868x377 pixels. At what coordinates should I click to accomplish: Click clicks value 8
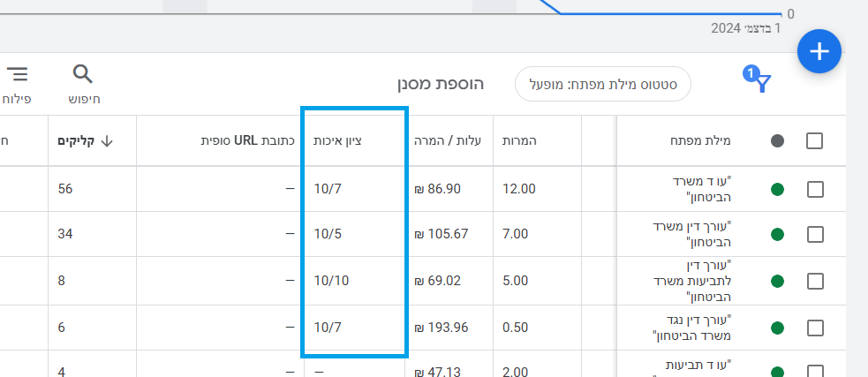coord(62,282)
